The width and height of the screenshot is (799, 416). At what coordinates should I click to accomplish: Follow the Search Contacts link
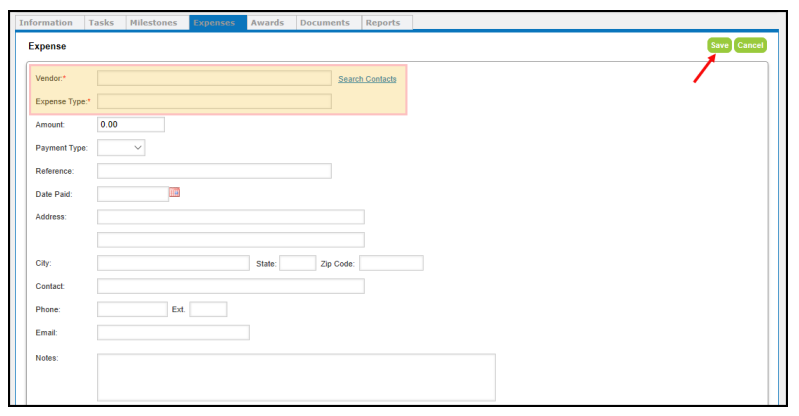point(367,79)
